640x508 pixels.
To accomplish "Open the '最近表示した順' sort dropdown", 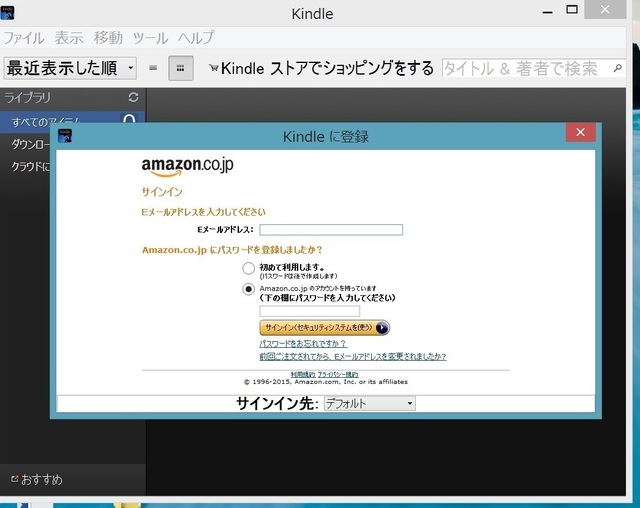I will 70,68.
